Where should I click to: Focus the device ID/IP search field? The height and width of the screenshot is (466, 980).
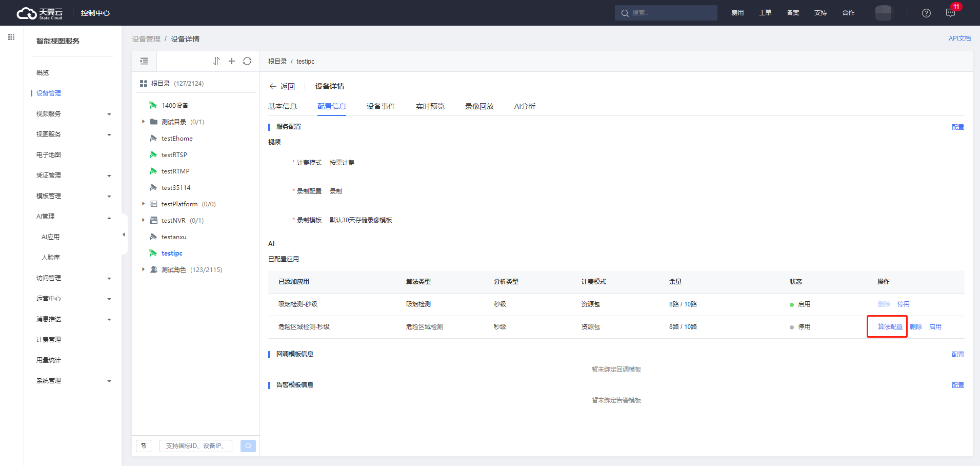point(196,445)
